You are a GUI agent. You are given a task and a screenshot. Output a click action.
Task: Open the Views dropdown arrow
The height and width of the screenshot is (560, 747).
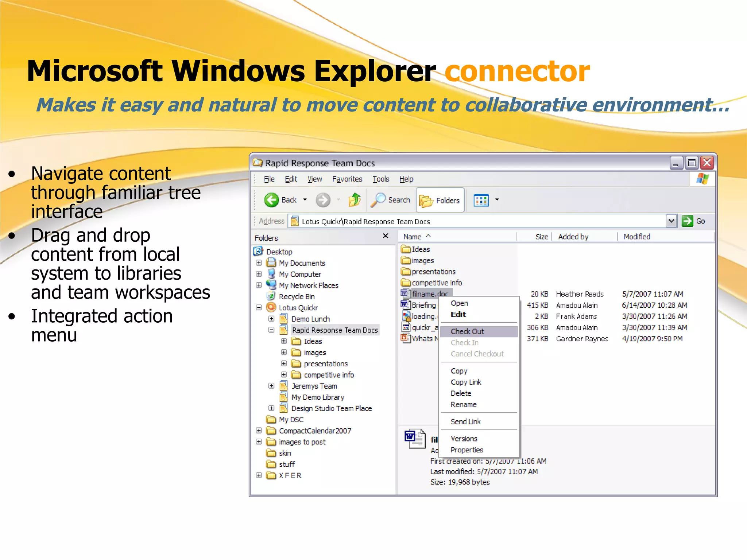point(497,200)
